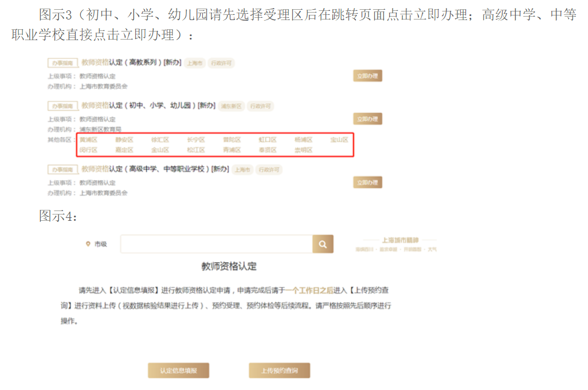Select the 嘉定区 district link
This screenshot has width=588, height=390.
point(124,150)
